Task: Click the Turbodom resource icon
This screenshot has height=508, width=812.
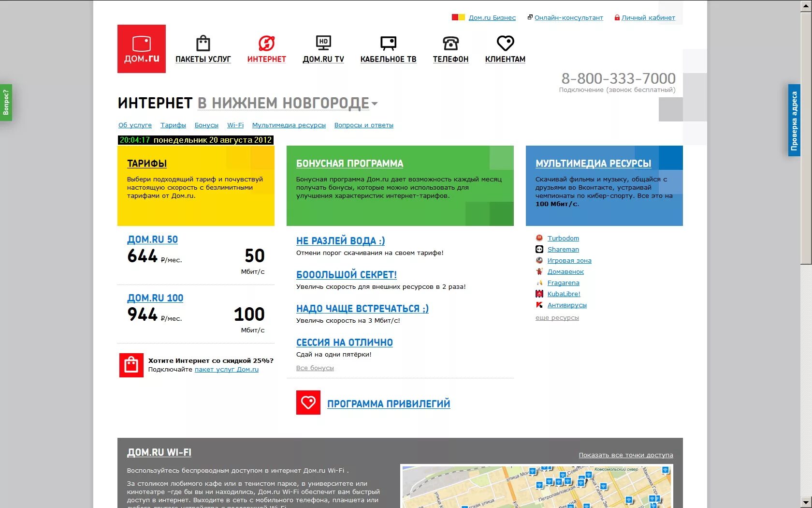Action: point(539,238)
